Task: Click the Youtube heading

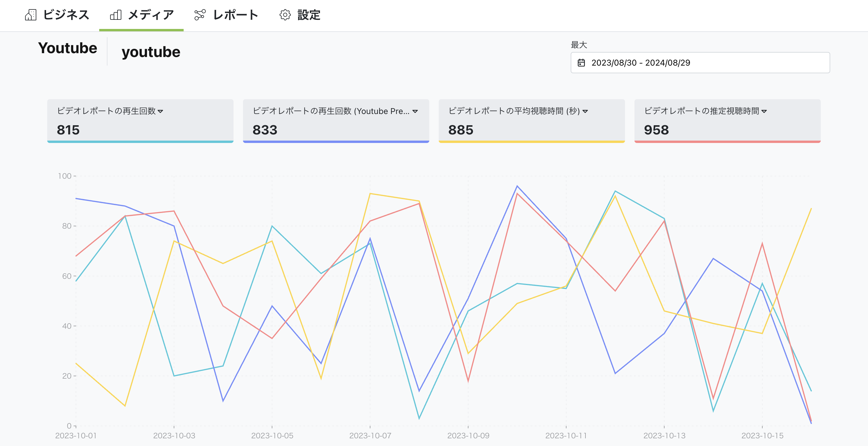Action: coord(67,48)
